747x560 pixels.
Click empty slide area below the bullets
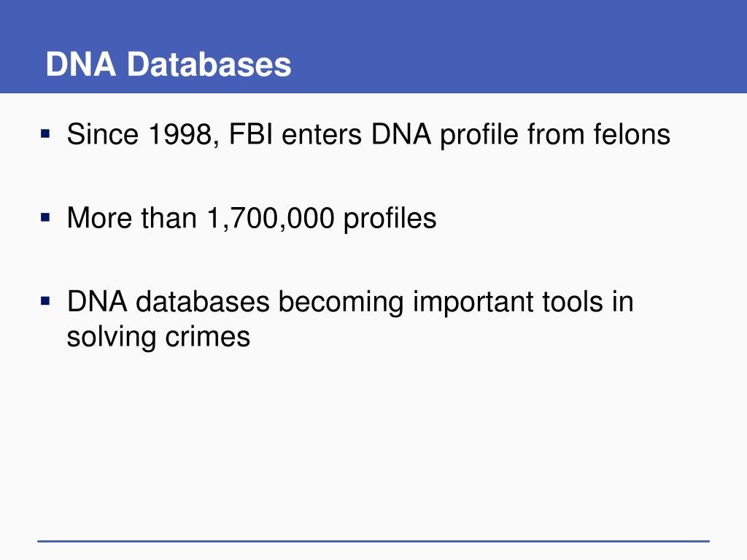pyautogui.click(x=373, y=443)
